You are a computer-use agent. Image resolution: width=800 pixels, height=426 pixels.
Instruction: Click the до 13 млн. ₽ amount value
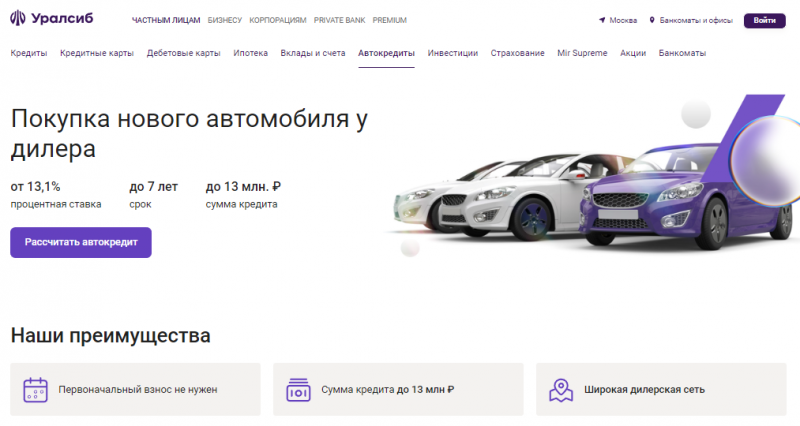[x=243, y=187]
